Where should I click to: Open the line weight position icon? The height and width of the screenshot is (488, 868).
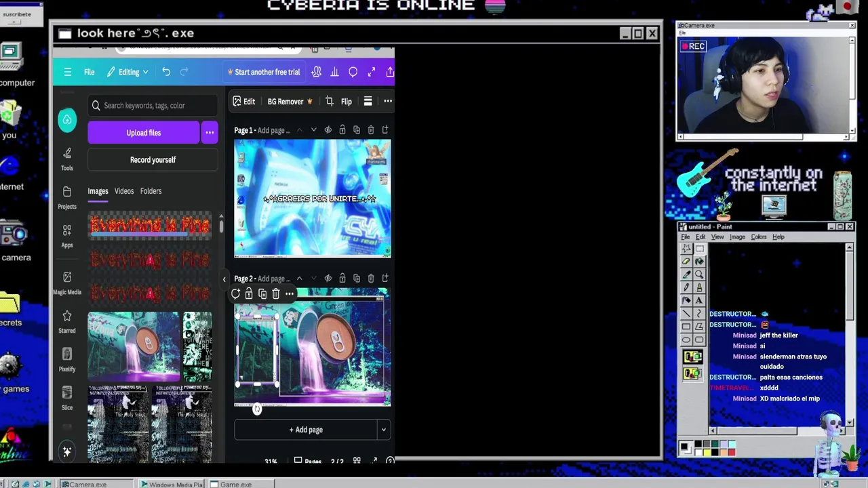pyautogui.click(x=368, y=101)
